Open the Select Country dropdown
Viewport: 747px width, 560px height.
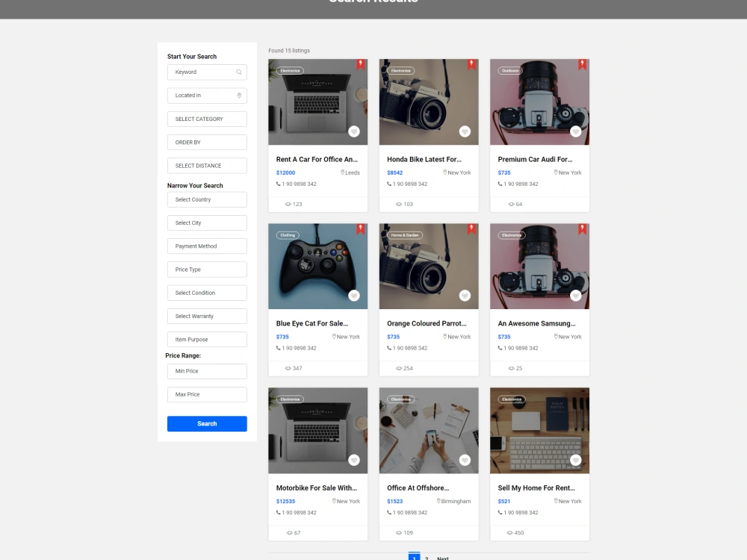[x=207, y=199]
